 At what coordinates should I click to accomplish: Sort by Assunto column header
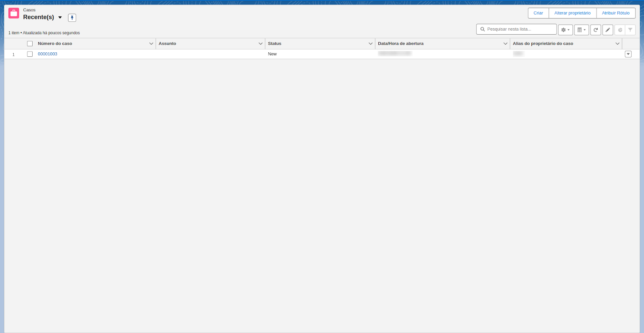click(x=167, y=43)
